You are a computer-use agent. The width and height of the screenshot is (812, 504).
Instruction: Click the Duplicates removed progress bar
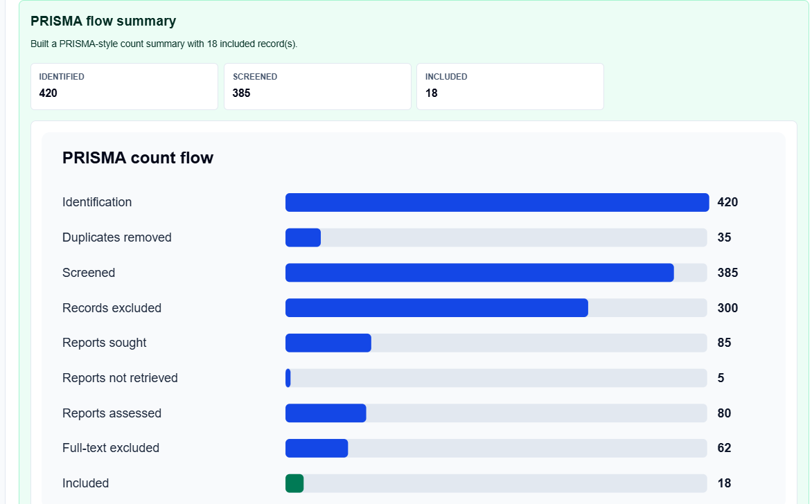(x=496, y=237)
